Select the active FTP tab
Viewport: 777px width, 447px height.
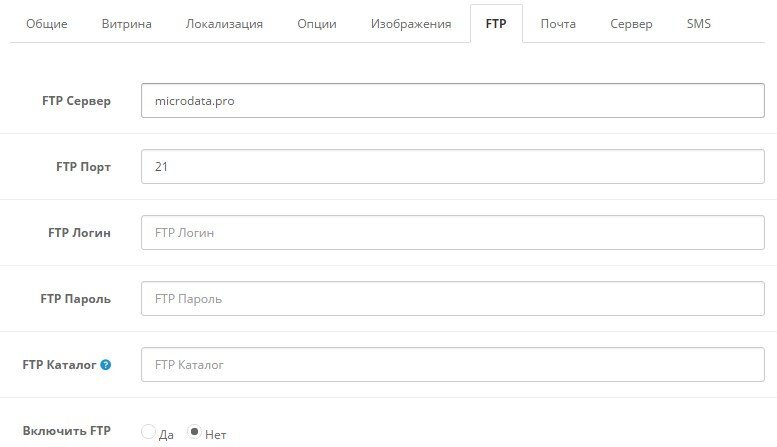tap(496, 24)
